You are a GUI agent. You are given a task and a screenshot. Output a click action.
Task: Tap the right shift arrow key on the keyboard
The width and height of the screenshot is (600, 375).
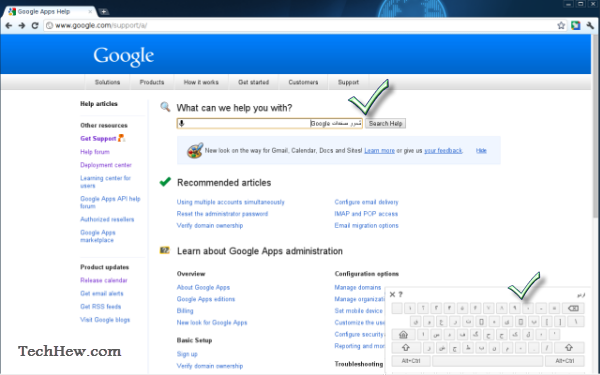pyautogui.click(x=569, y=347)
